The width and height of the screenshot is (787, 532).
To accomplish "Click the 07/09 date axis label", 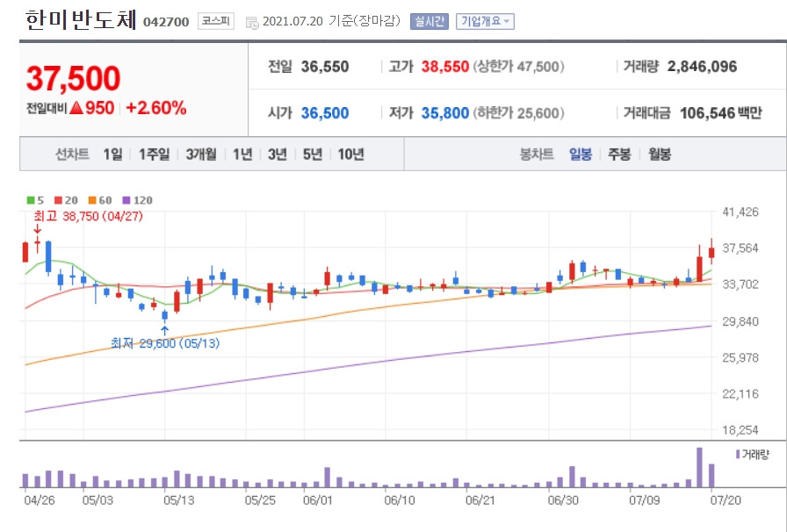I will click(645, 500).
